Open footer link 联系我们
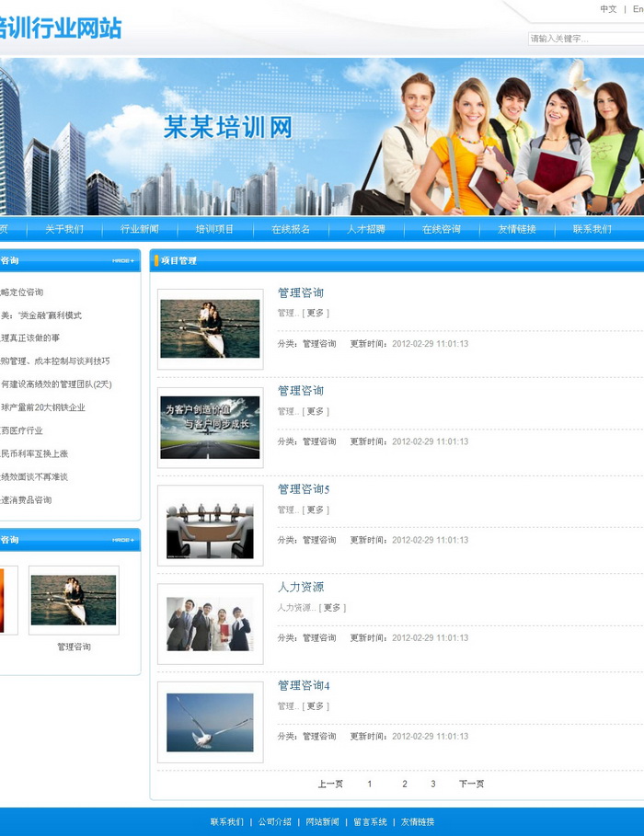 226,821
